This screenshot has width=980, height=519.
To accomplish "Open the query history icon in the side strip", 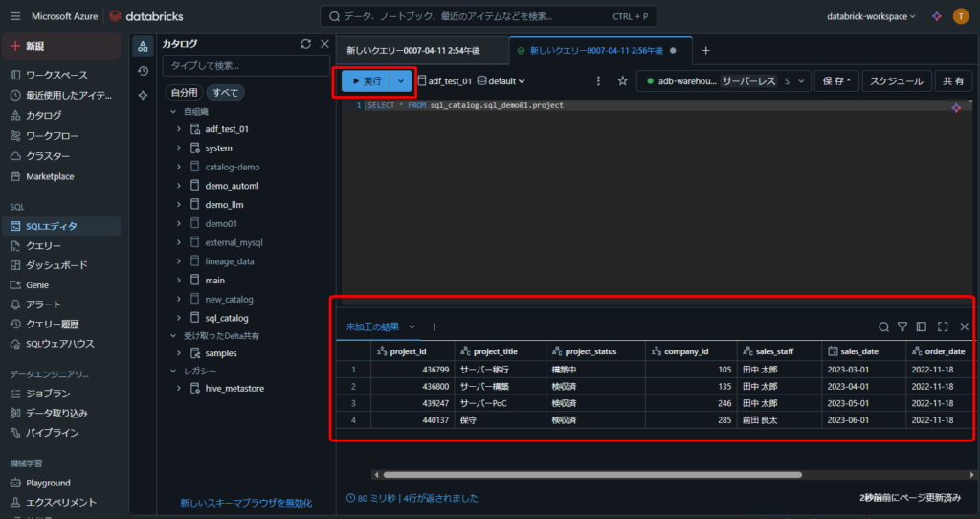I will [143, 71].
